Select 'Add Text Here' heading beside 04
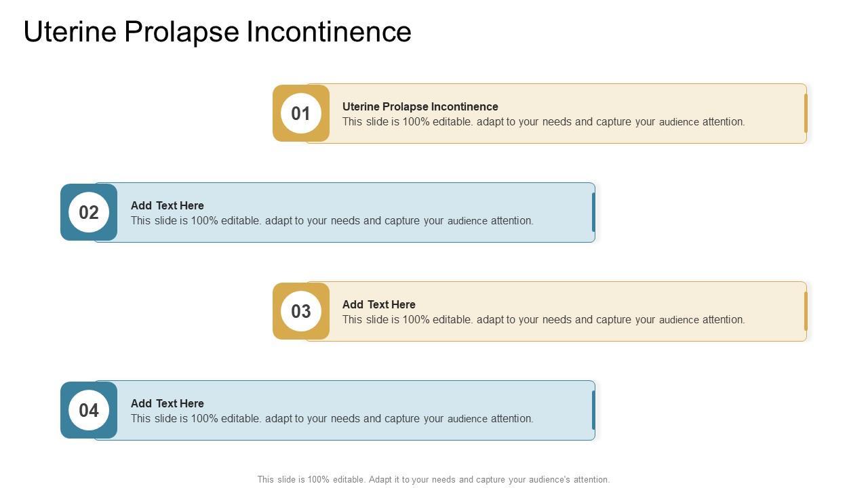 (x=167, y=403)
